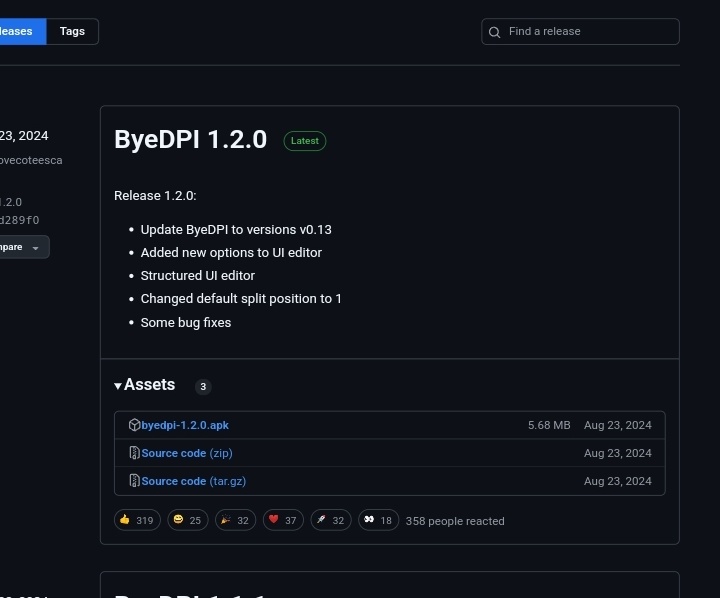The width and height of the screenshot is (720, 598).
Task: React with eyes emoji (18)
Action: pos(379,520)
